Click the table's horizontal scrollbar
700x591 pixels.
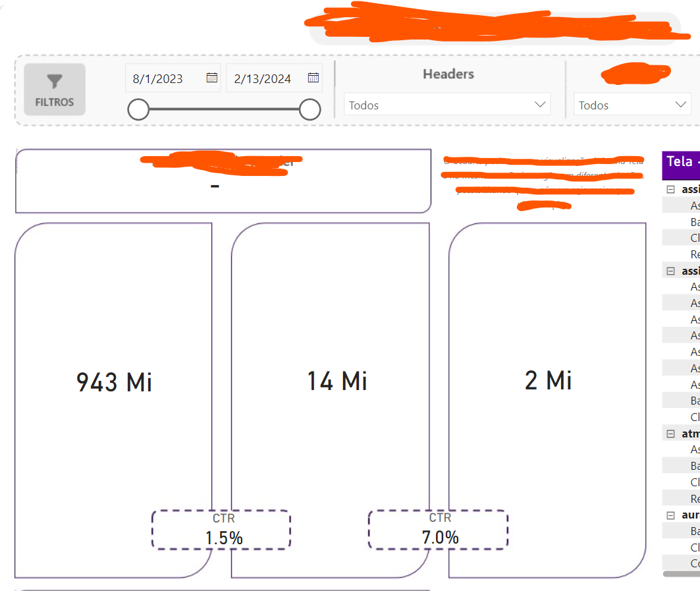[x=682, y=574]
